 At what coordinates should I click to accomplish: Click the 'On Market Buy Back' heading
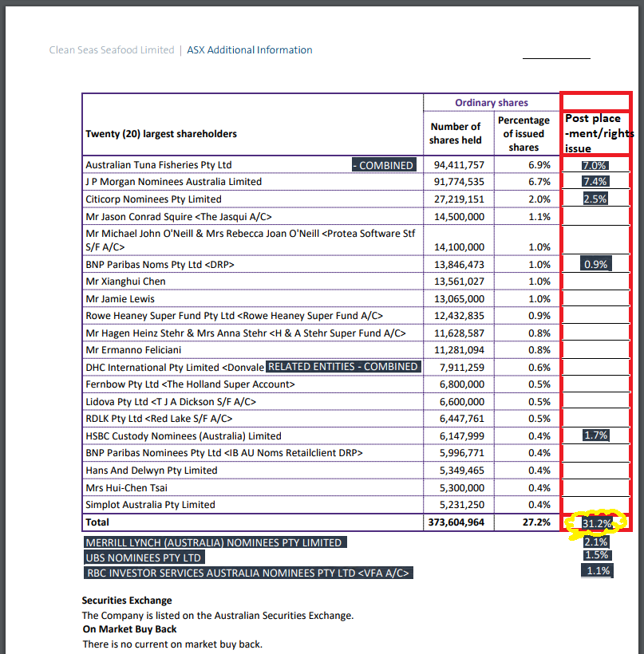tap(130, 629)
